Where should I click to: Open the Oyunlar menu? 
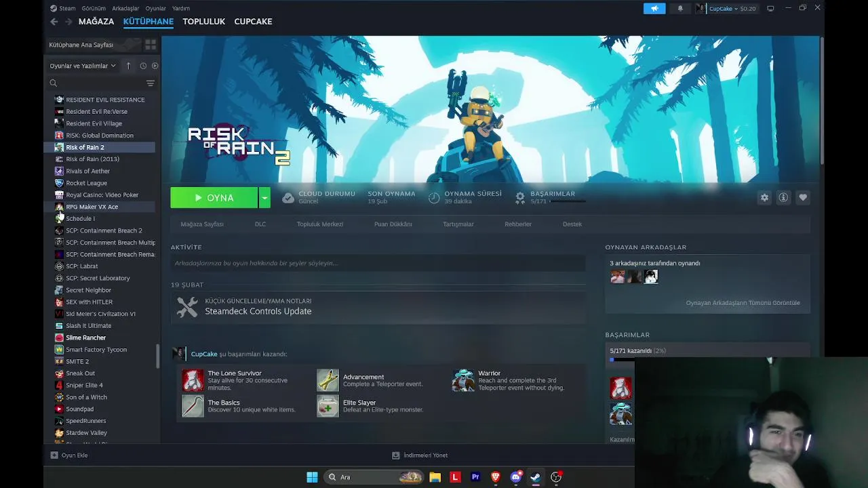(x=155, y=9)
